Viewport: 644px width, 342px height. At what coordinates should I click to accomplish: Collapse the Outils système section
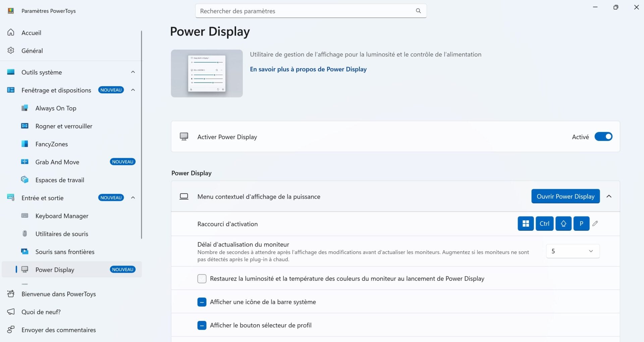(133, 72)
